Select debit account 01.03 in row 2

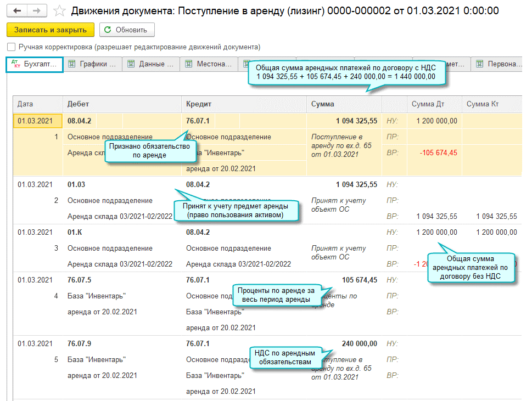click(x=76, y=184)
